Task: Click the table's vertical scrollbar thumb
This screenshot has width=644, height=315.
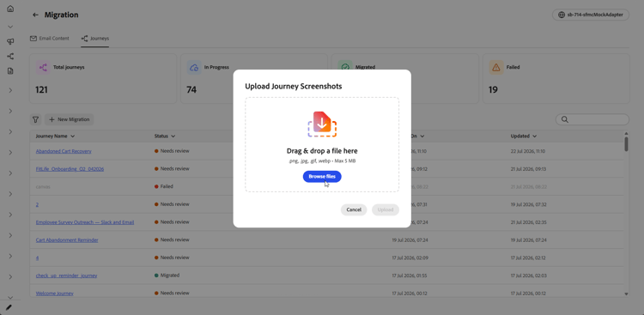Action: pos(626,143)
